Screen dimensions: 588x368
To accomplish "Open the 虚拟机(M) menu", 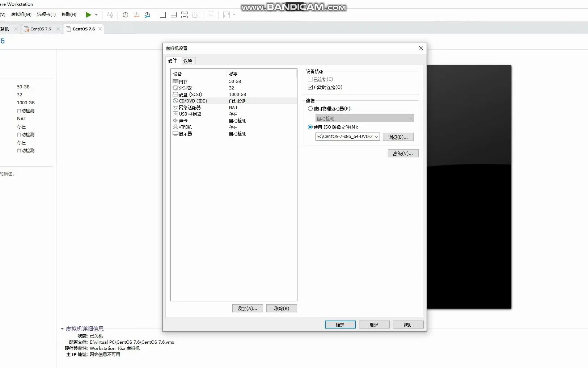I will click(21, 14).
